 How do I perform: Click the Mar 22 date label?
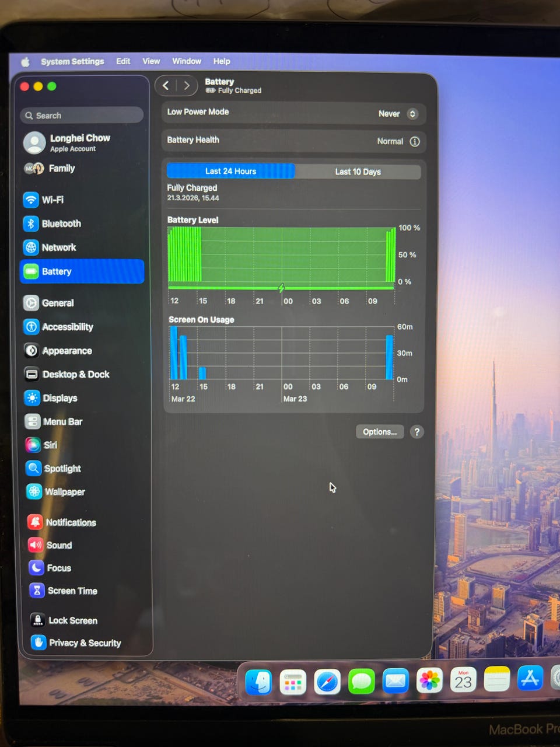click(183, 399)
